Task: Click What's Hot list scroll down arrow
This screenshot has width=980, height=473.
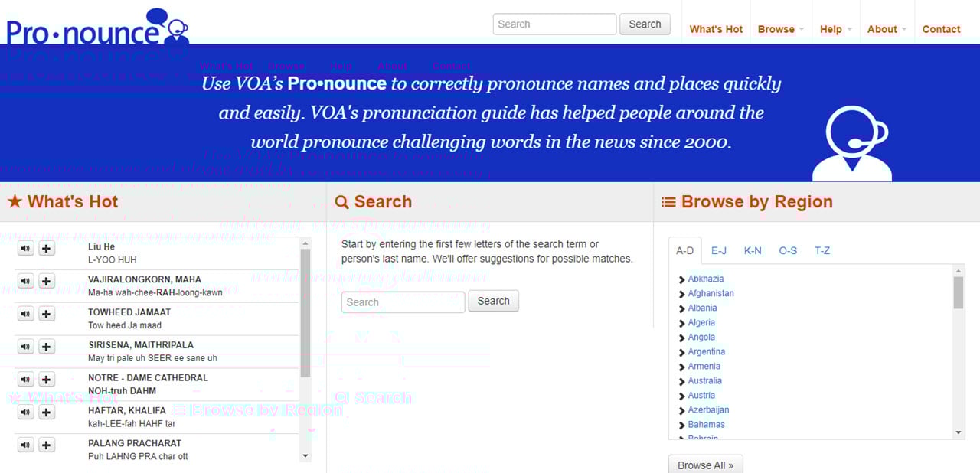Action: pyautogui.click(x=305, y=456)
